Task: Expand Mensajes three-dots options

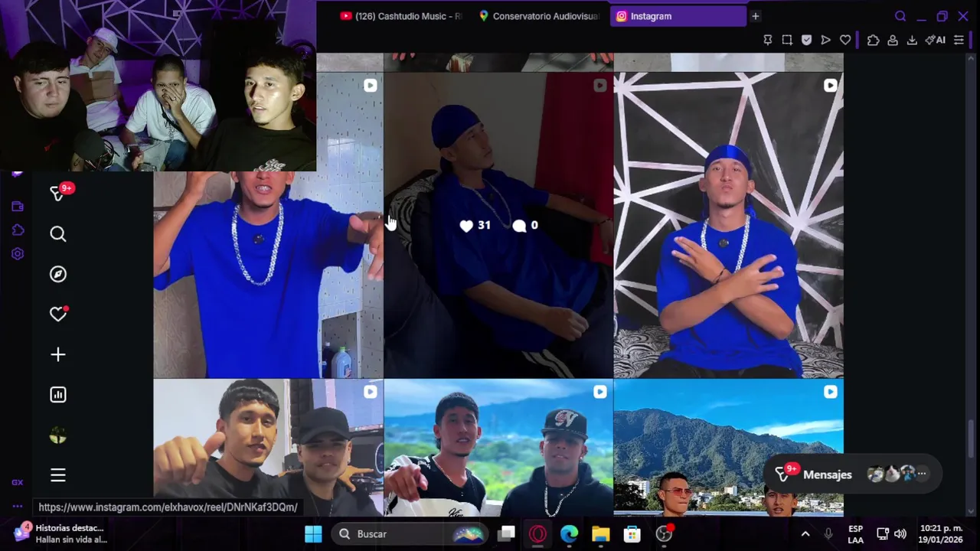Action: [922, 474]
